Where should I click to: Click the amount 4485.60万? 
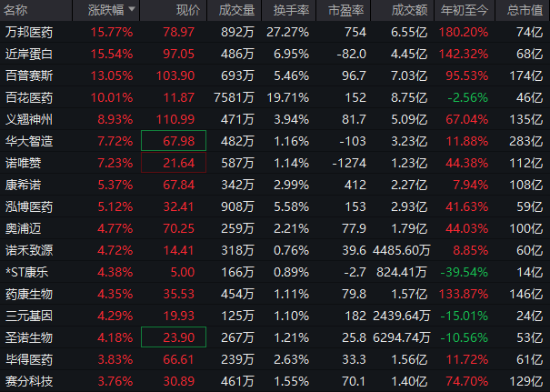pyautogui.click(x=401, y=251)
